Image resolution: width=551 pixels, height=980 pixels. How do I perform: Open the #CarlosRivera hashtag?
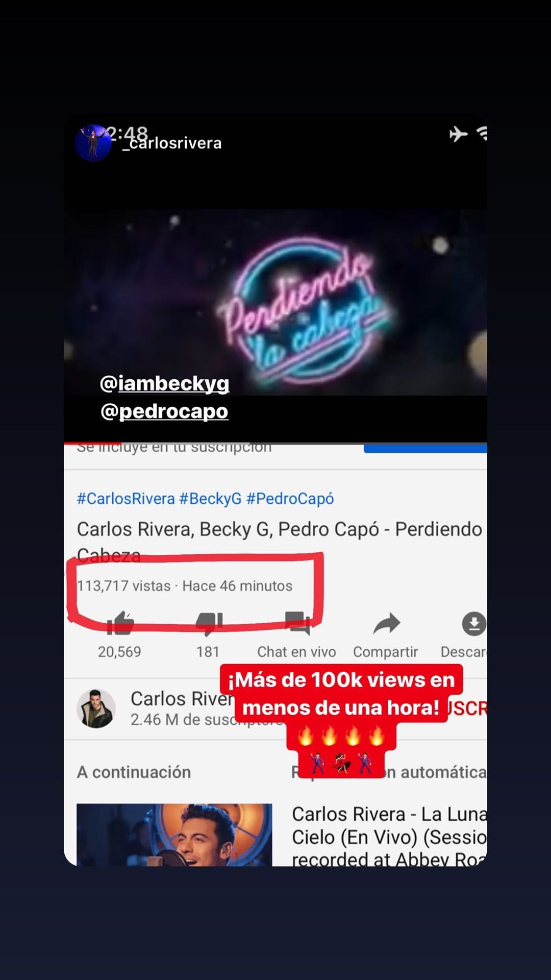126,499
